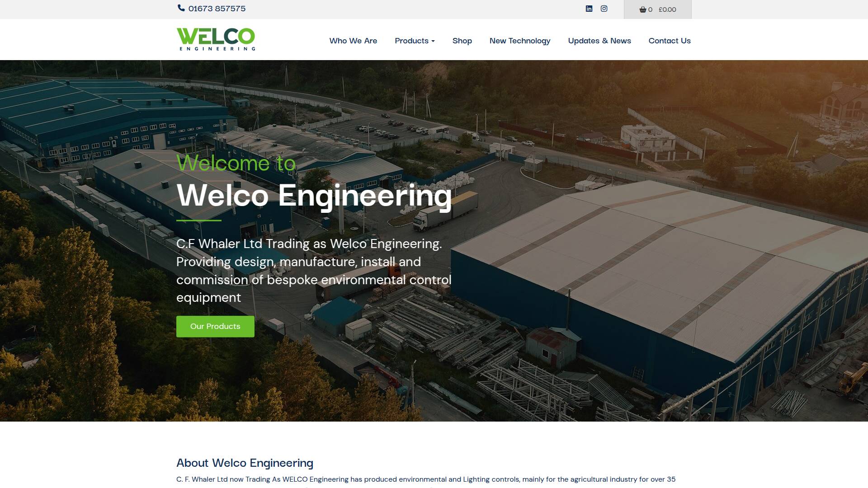The width and height of the screenshot is (868, 488).
Task: Visit the Updates & News page
Action: [599, 41]
